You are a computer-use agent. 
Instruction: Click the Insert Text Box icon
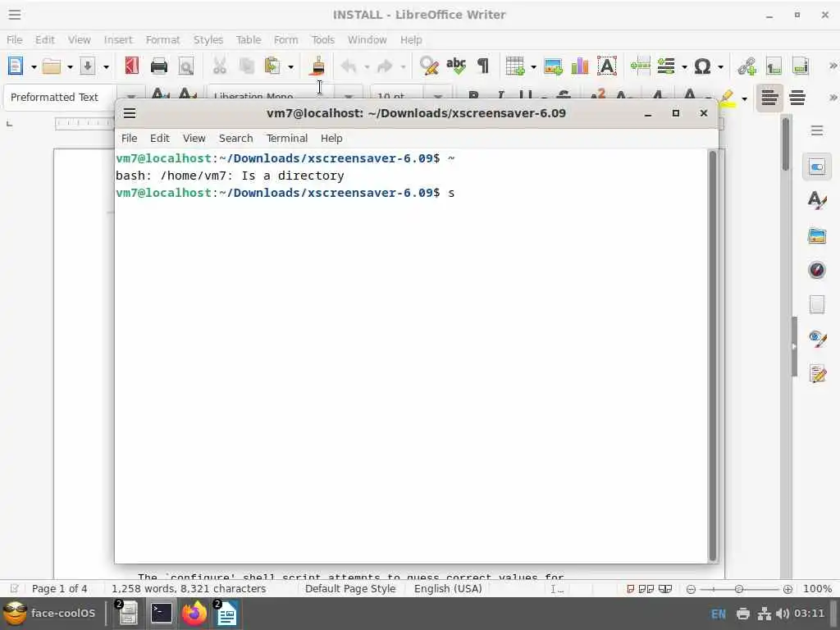point(607,66)
